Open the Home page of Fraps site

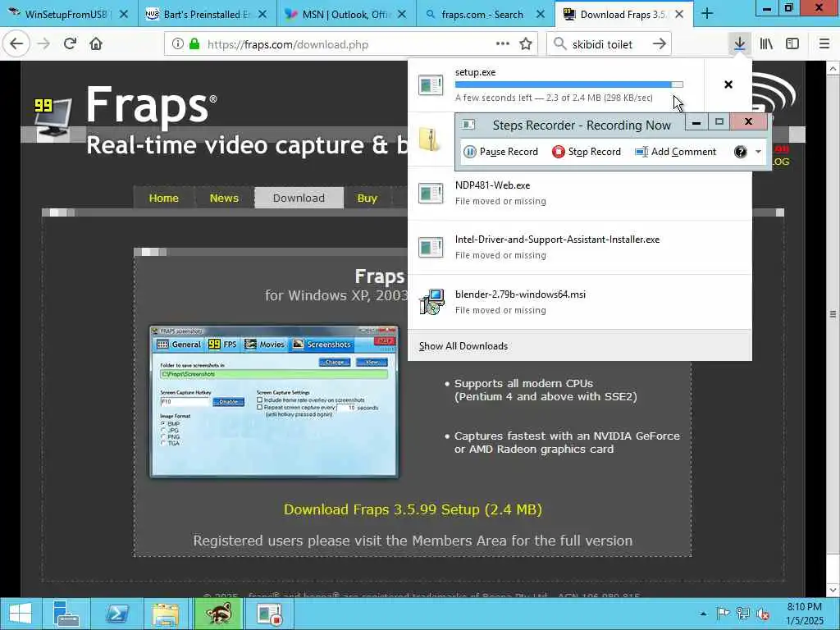click(163, 199)
